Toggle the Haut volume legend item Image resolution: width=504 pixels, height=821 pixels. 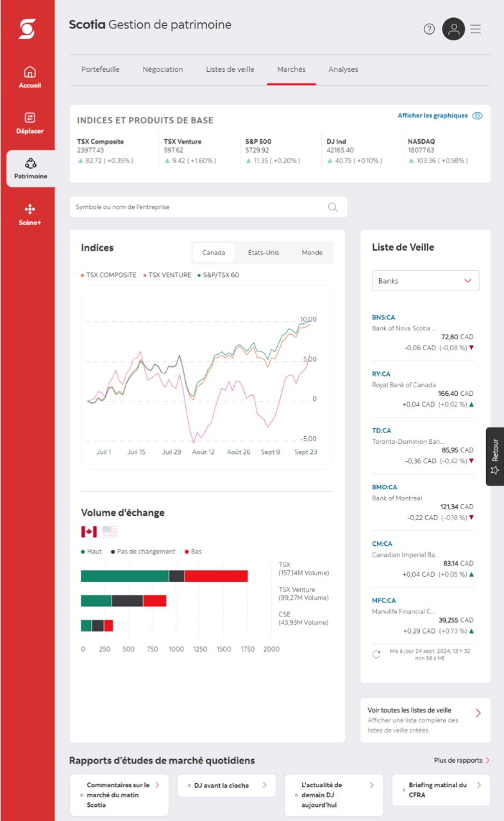pyautogui.click(x=91, y=552)
